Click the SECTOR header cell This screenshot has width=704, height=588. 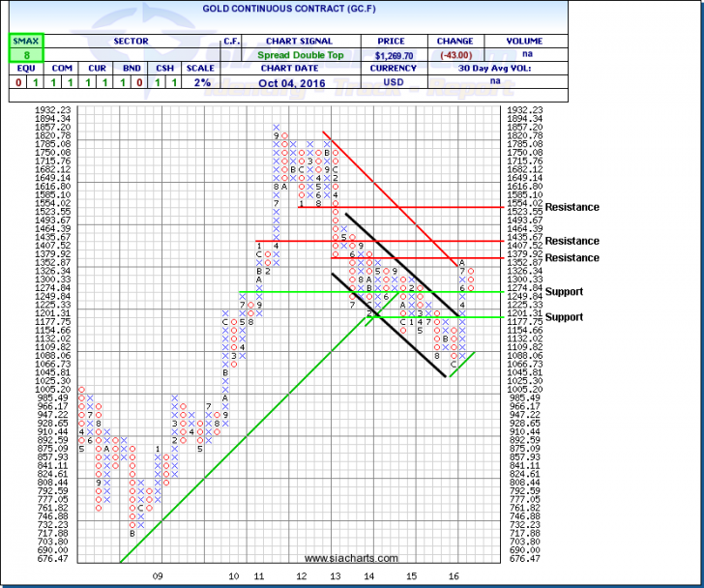pyautogui.click(x=129, y=42)
